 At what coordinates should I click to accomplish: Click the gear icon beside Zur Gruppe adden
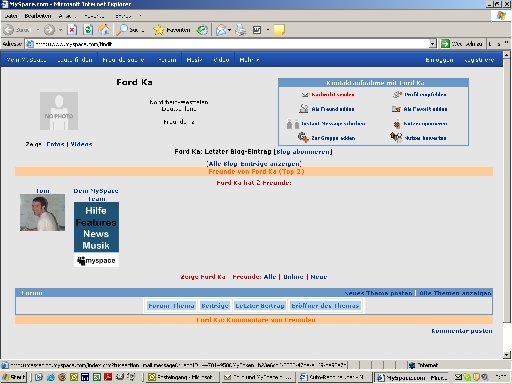(303, 137)
